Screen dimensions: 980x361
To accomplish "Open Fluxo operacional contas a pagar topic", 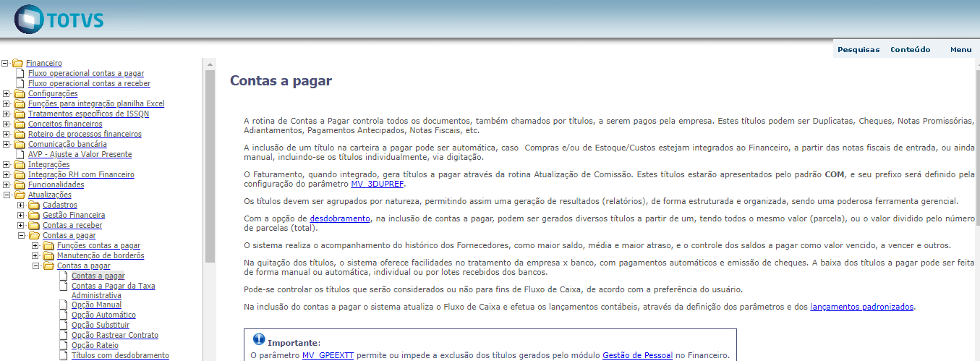I will (86, 73).
